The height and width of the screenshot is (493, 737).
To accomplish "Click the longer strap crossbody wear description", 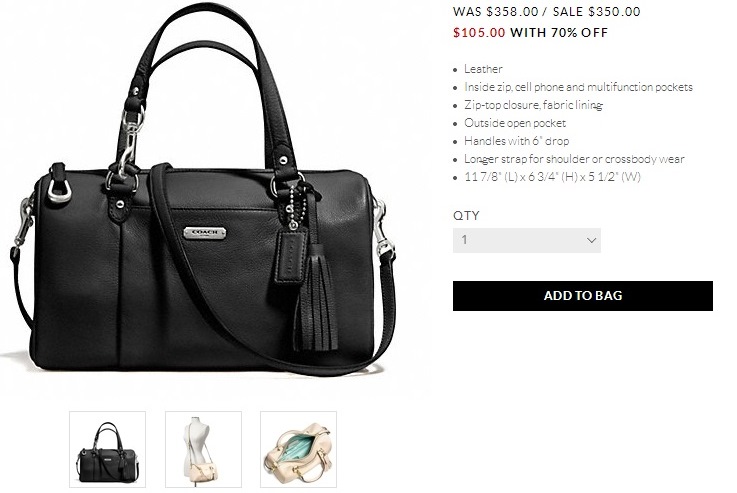I will (x=574, y=159).
